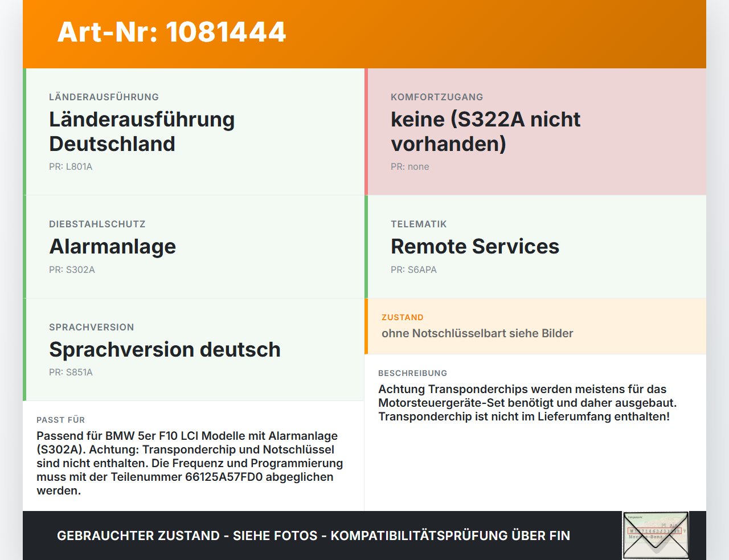729x560 pixels.
Task: Click PR code L801A
Action: pyautogui.click(x=71, y=167)
